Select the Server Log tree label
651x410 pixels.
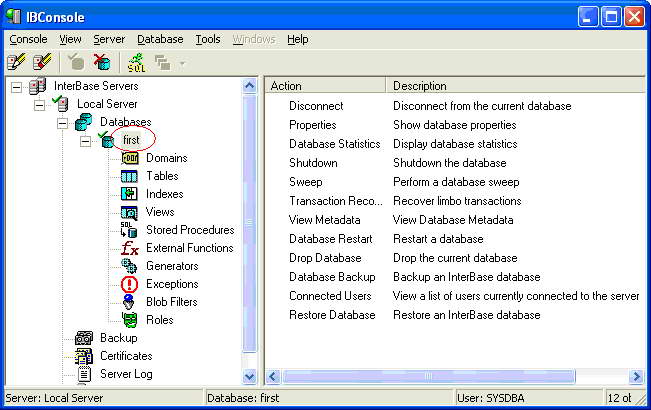click(x=126, y=374)
